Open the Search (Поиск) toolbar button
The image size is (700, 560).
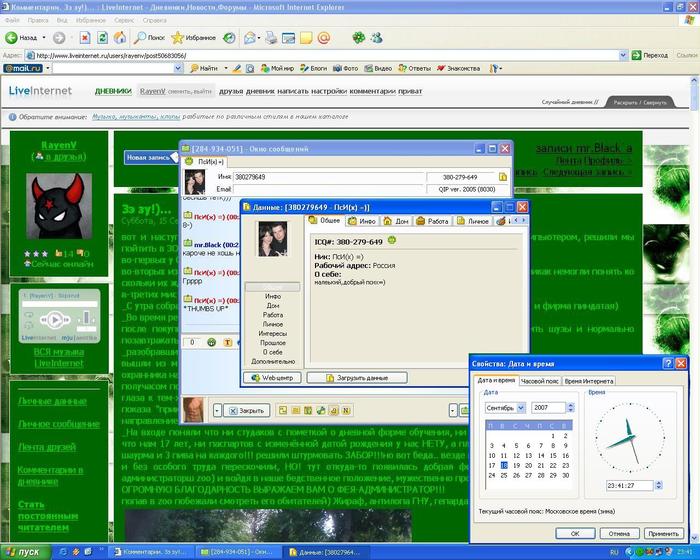click(x=150, y=38)
